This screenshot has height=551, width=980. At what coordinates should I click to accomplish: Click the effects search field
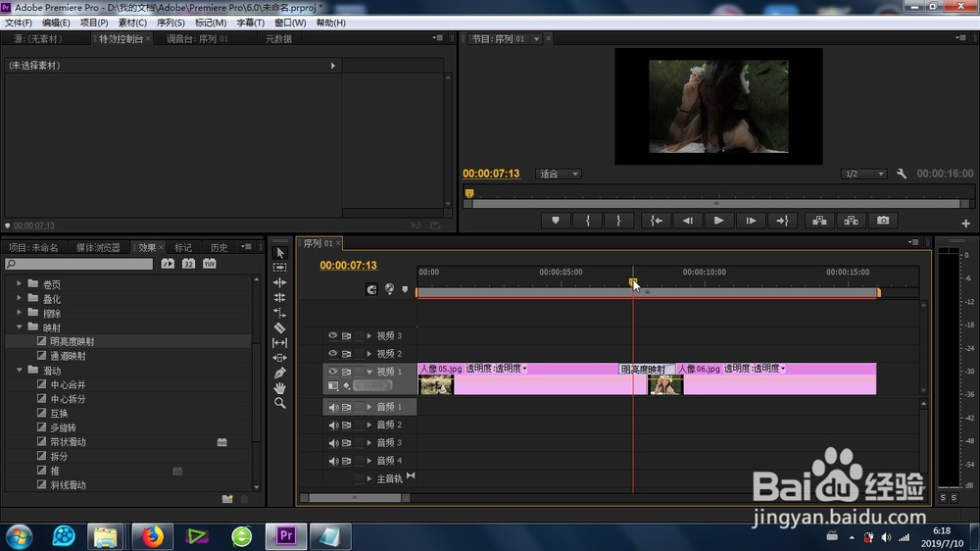tap(78, 264)
